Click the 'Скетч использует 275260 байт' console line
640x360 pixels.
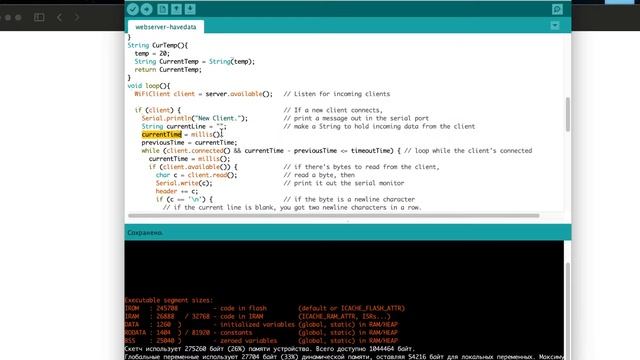pyautogui.click(x=270, y=349)
